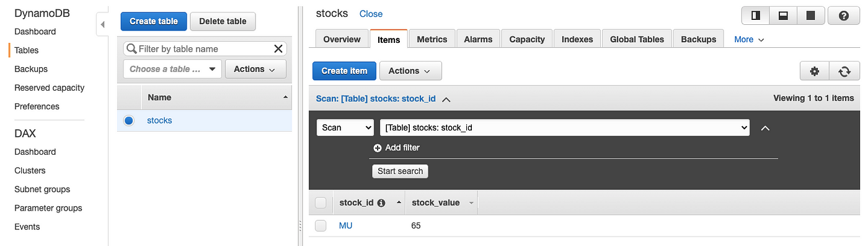Open the [Table] stocks: stock_id dropdown
This screenshot has width=868, height=246.
(x=565, y=127)
